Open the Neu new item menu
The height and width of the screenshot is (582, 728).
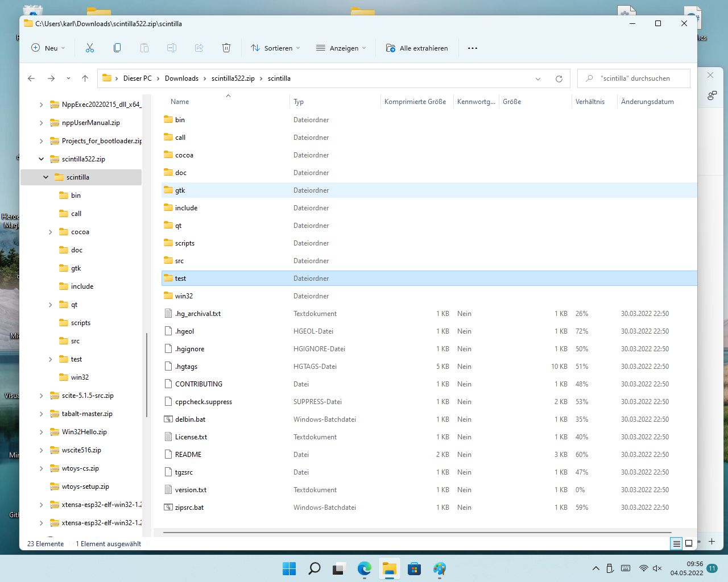click(x=48, y=48)
